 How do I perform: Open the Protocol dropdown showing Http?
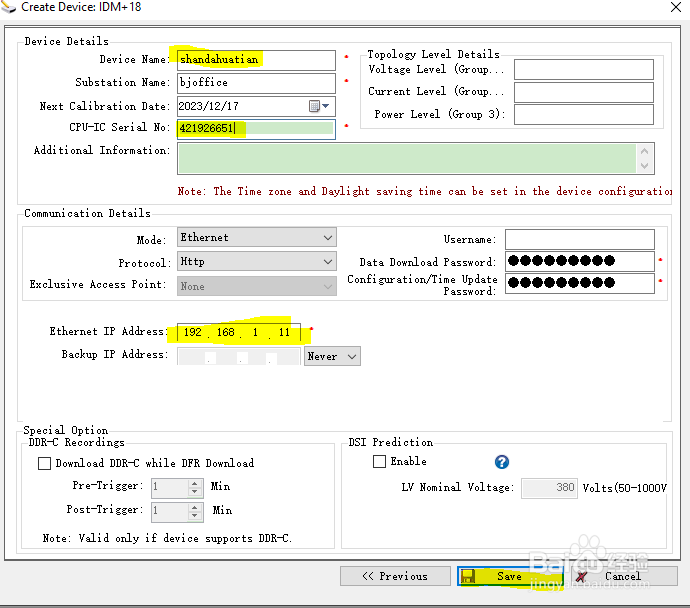[257, 261]
